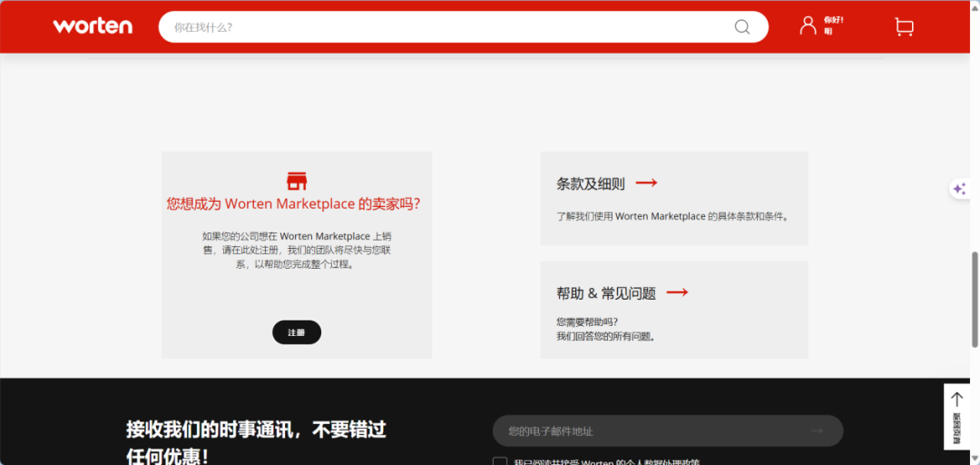Click the 您的电子邮件地址 email field
Image resolution: width=980 pixels, height=465 pixels.
point(668,430)
